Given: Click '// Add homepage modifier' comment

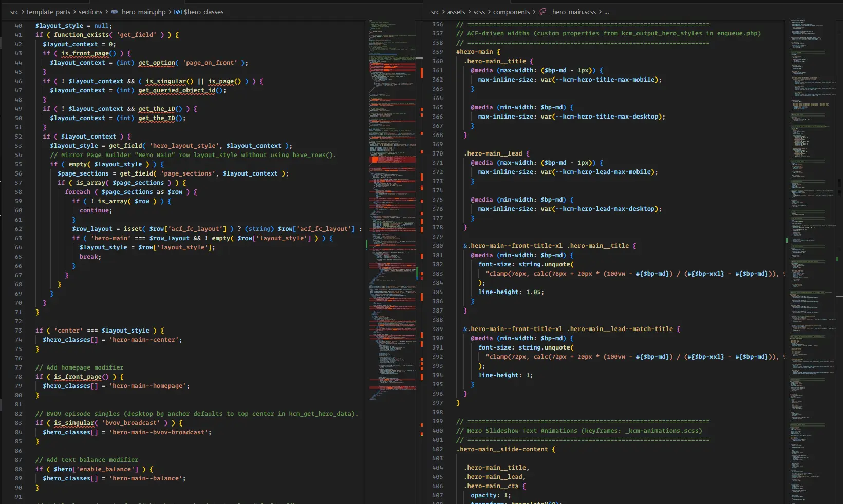Looking at the screenshot, I should tap(79, 367).
